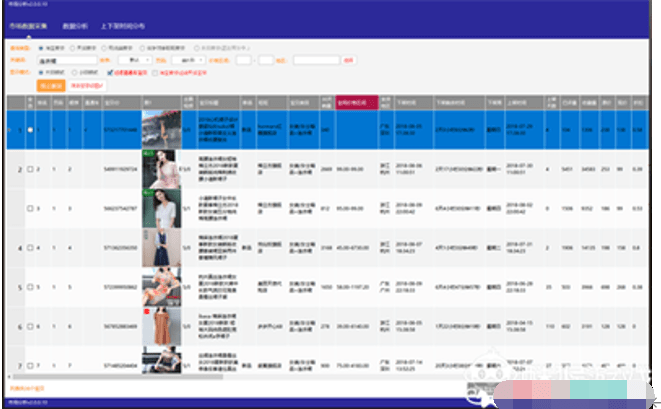Open row 1 product thumbnail in the blue row

(x=161, y=129)
